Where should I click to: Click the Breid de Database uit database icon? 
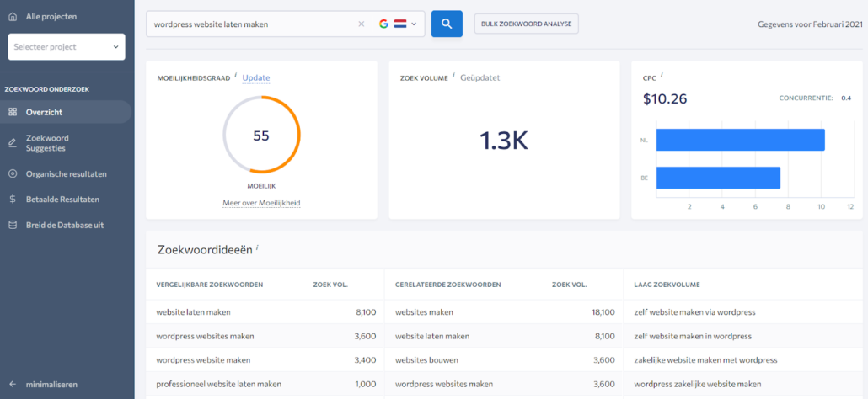13,225
